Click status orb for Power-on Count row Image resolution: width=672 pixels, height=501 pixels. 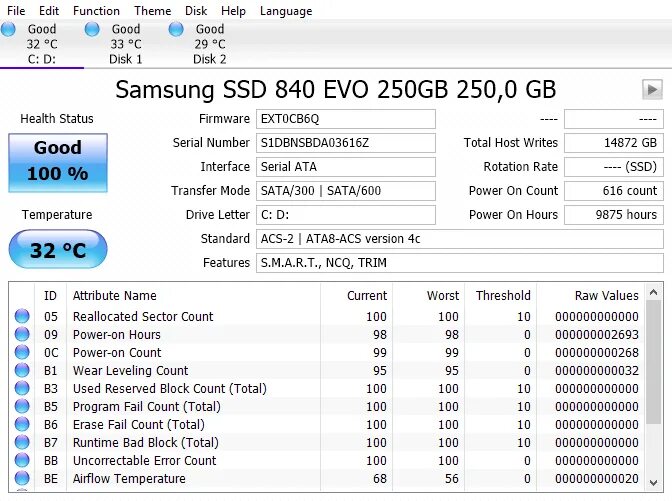[22, 352]
